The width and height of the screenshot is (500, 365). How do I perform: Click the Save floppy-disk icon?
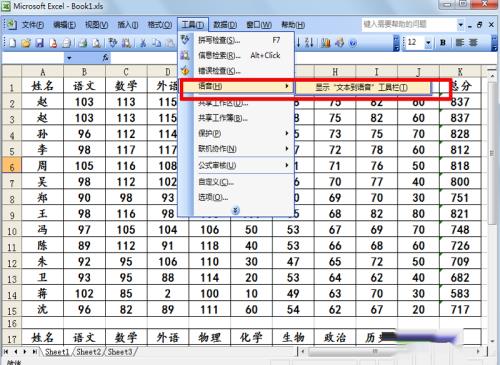[x=40, y=43]
